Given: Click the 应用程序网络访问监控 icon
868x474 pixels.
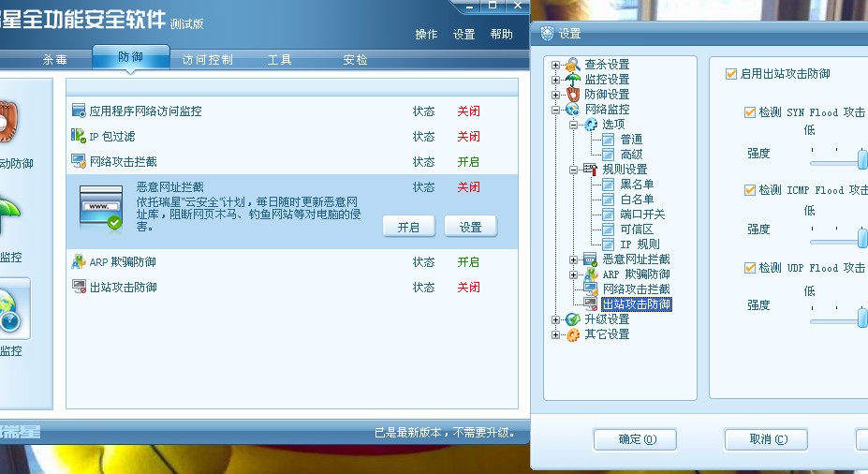Looking at the screenshot, I should tap(79, 111).
